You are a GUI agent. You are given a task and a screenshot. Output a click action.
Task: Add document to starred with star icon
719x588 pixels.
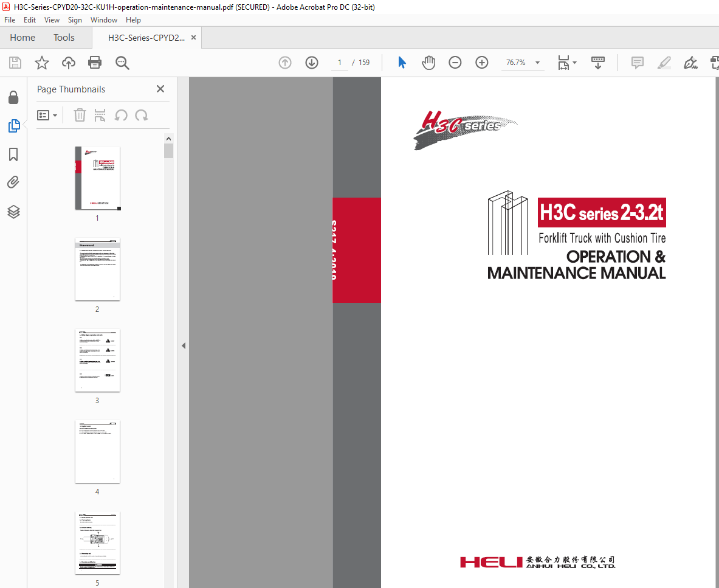point(42,63)
